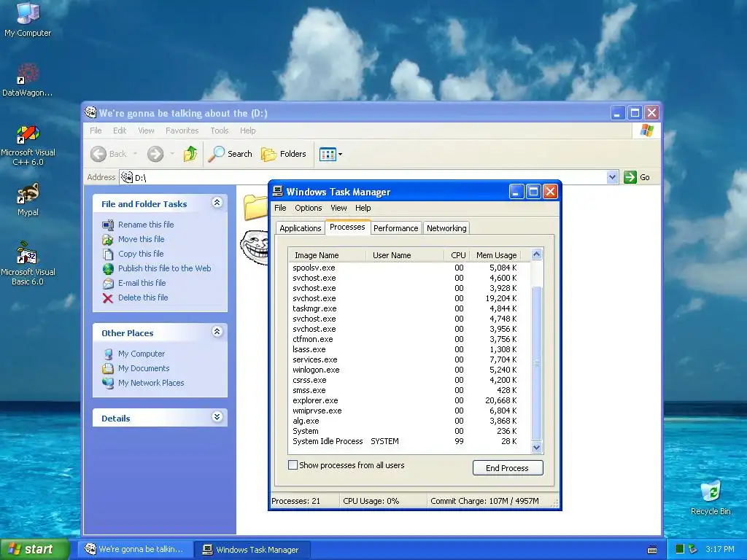Click the Start button
747x560 pixels.
tap(35, 550)
